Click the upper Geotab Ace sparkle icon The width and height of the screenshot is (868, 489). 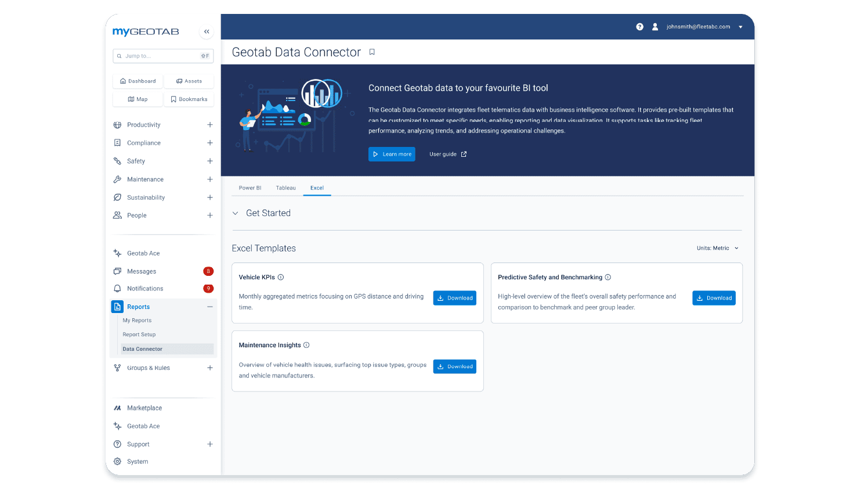117,253
